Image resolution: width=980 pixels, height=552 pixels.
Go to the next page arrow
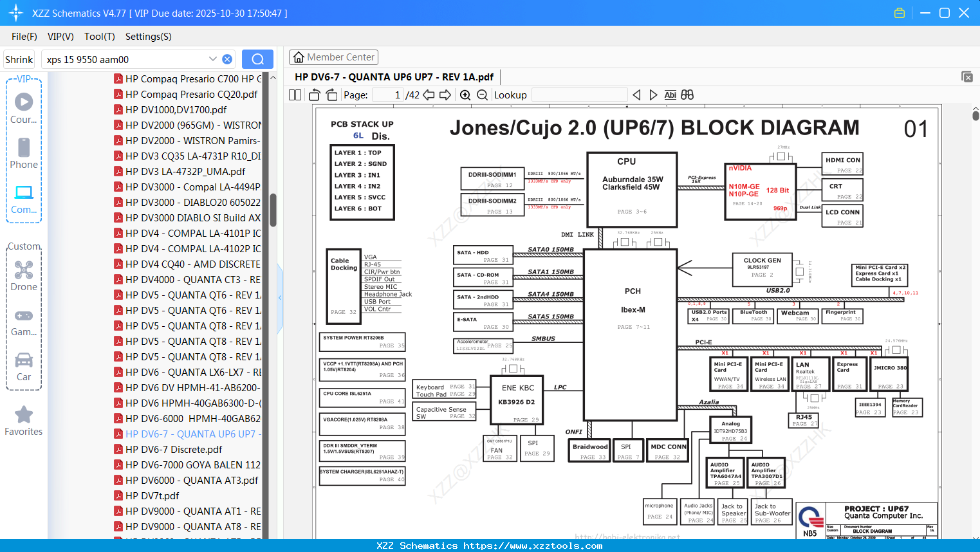(x=445, y=95)
